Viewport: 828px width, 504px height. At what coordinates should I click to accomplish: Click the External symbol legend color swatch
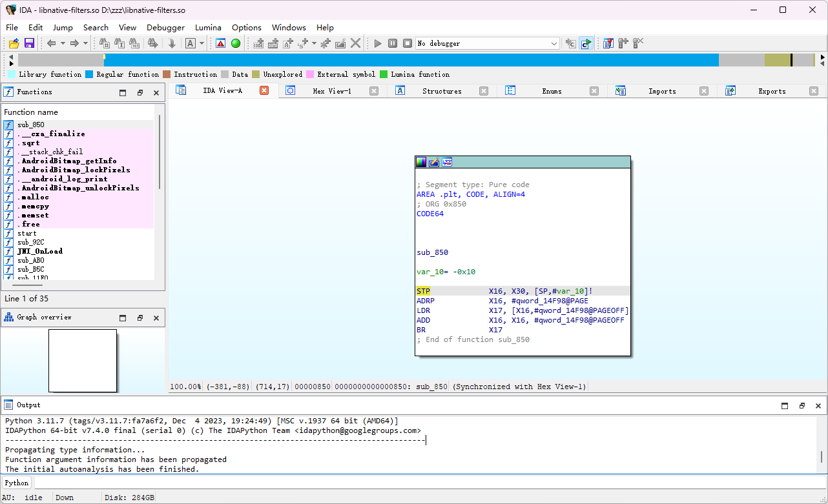pos(310,74)
